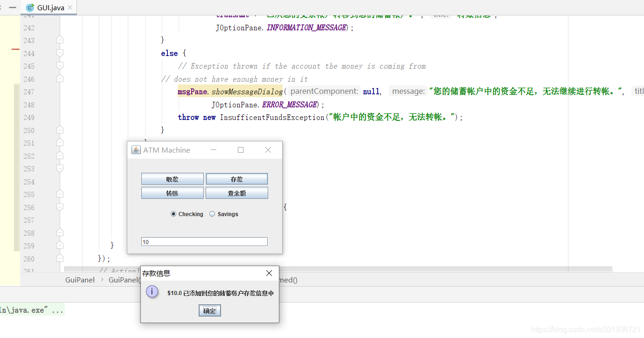
Task: Click the fold marker at line 243
Action: click(x=60, y=40)
